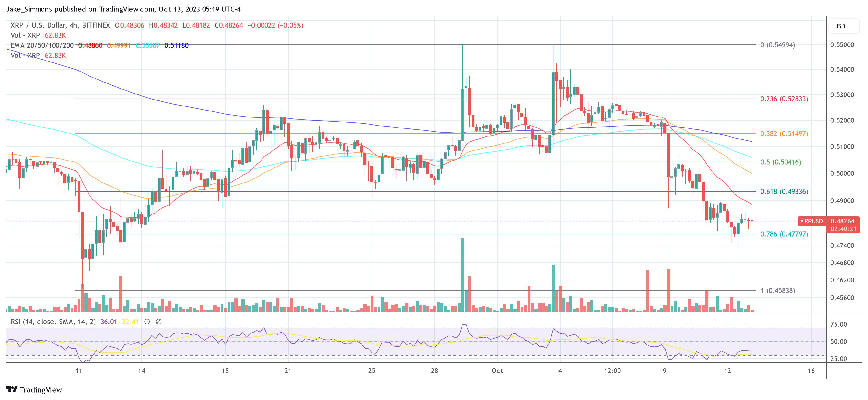Click the first empty-set symbol in RSI legend
Image resolution: width=868 pixels, height=400 pixels.
click(x=147, y=322)
